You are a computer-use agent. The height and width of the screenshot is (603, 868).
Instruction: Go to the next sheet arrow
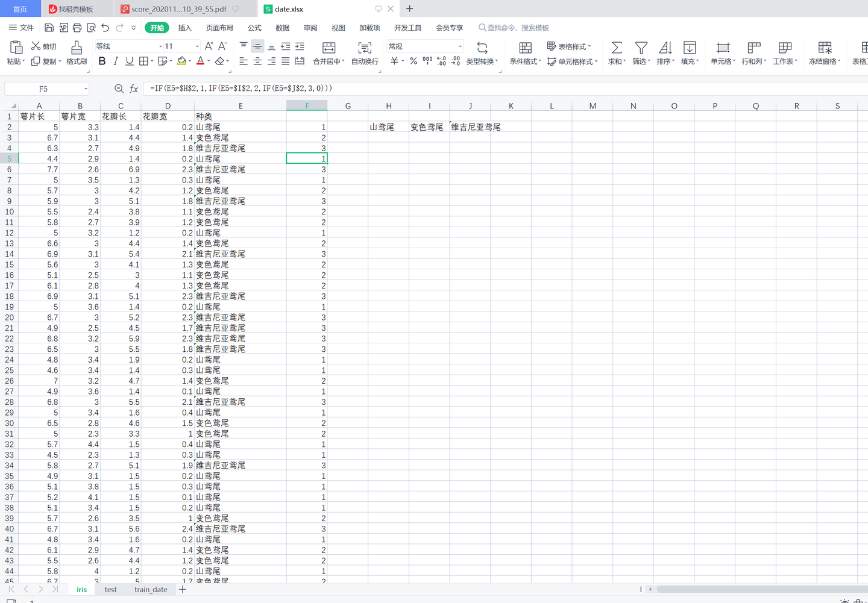click(40, 589)
